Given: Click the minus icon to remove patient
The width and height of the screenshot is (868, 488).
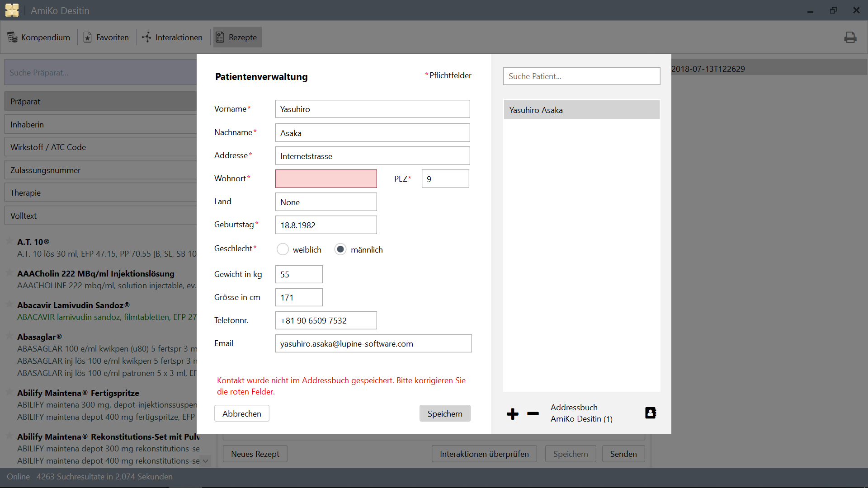Looking at the screenshot, I should pyautogui.click(x=533, y=413).
